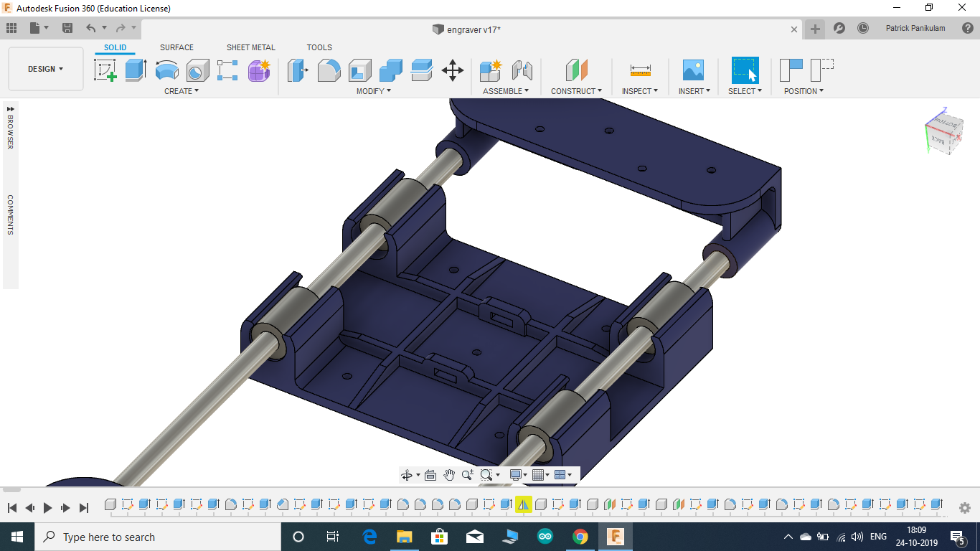Select the Hole tool
Screen dimensions: 980x551
pyautogui.click(x=197, y=70)
